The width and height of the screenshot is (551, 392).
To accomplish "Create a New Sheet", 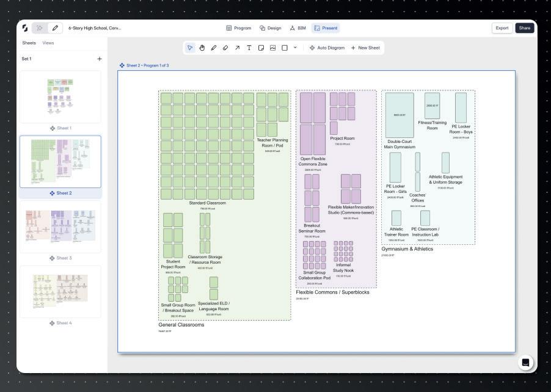I will coord(365,48).
